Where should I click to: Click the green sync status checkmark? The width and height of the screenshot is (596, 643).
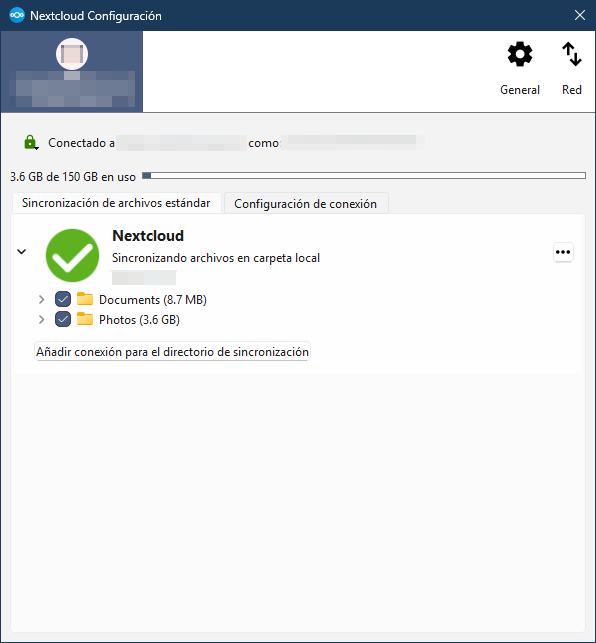point(73,255)
